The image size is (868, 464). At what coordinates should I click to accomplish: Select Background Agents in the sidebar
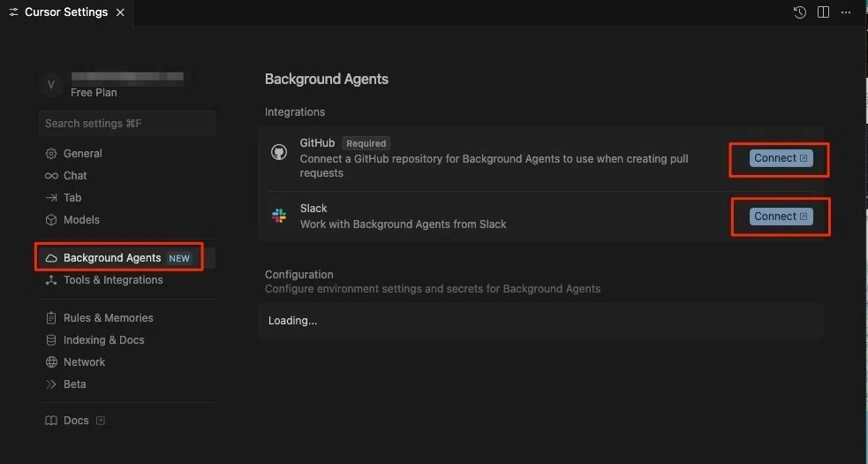coord(127,258)
